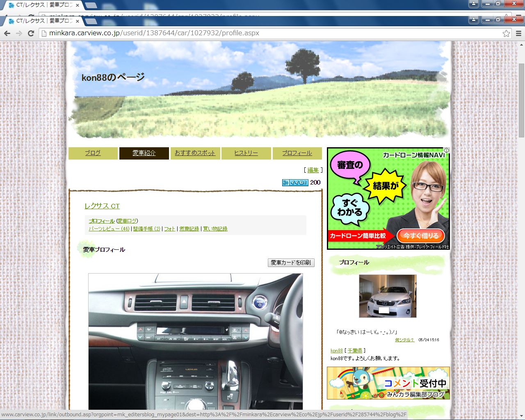Open the 愛車ログ link

click(127, 221)
